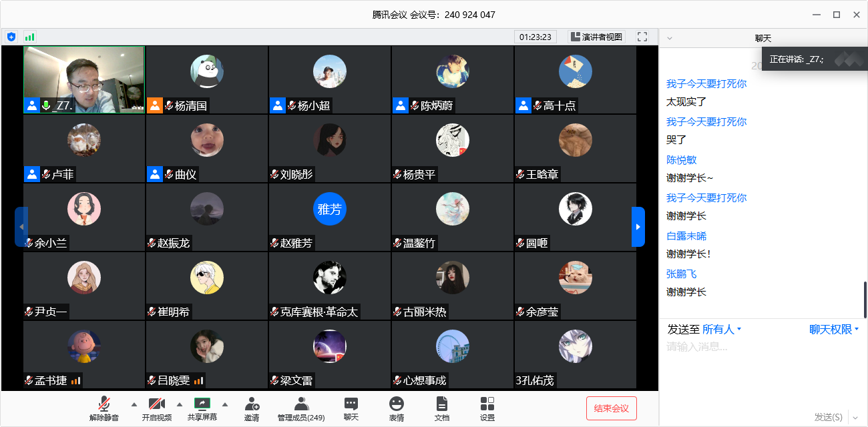The width and height of the screenshot is (868, 427).
Task: Click the invite participants icon
Action: (x=252, y=404)
